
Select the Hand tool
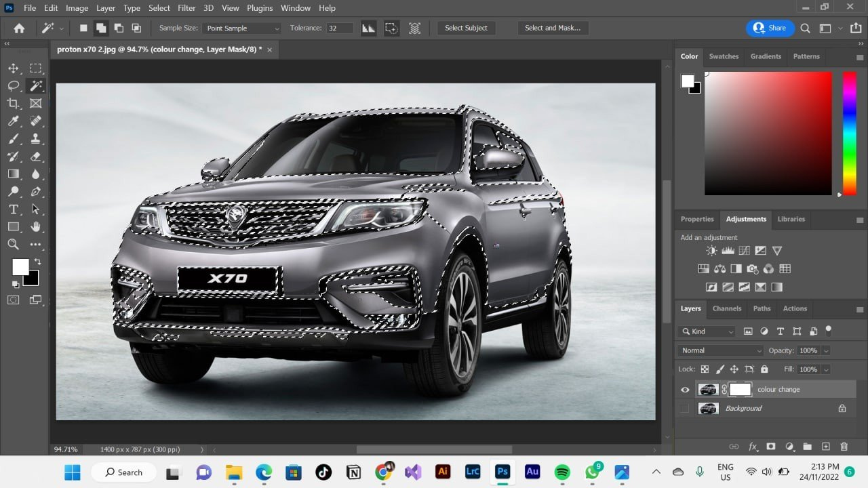(x=35, y=227)
